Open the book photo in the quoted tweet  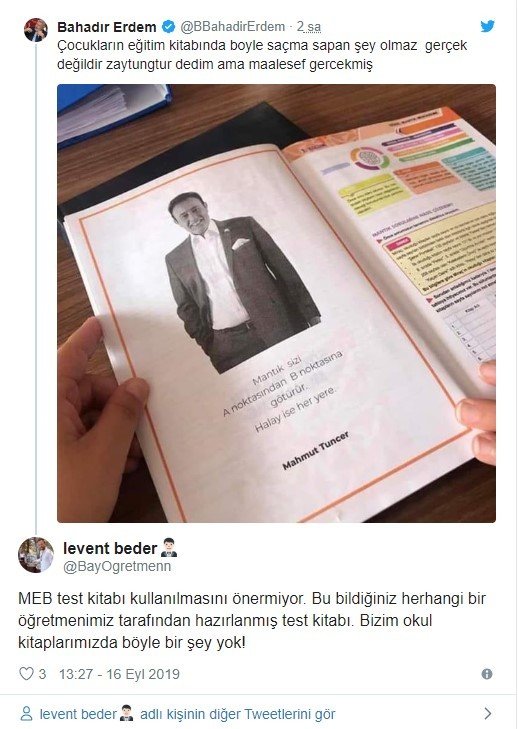click(x=276, y=303)
